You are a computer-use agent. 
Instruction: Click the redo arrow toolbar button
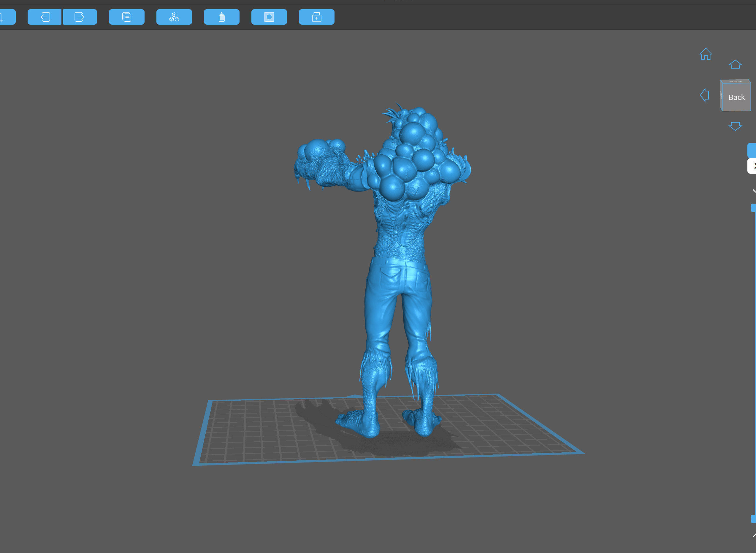80,17
